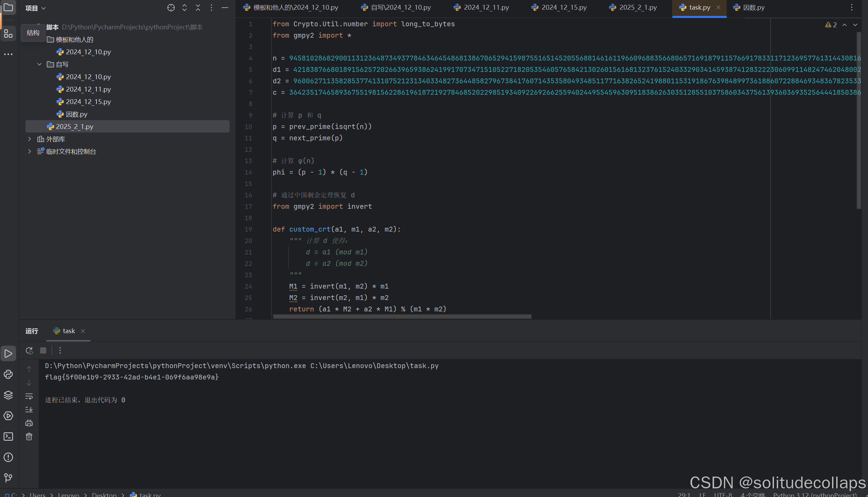Toggle the Structure tool window

coord(8,34)
